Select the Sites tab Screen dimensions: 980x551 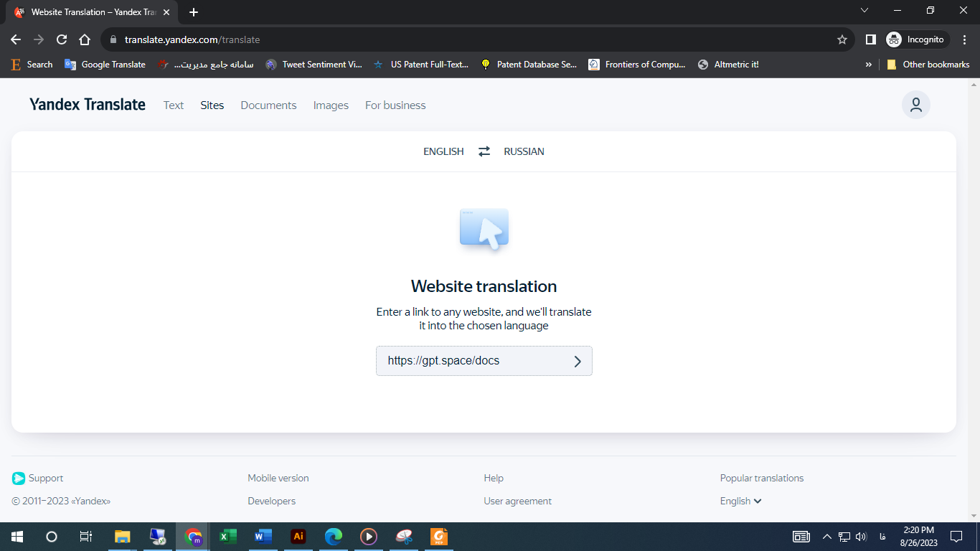[212, 105]
